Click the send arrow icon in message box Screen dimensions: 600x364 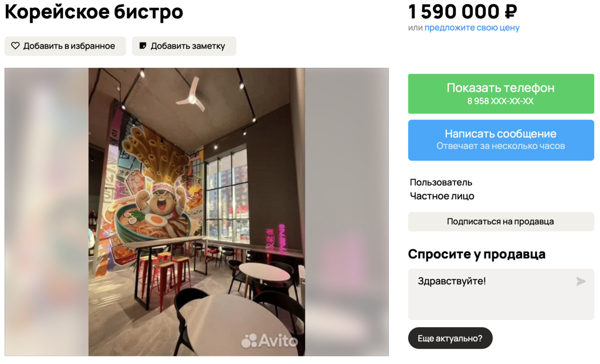(x=580, y=282)
